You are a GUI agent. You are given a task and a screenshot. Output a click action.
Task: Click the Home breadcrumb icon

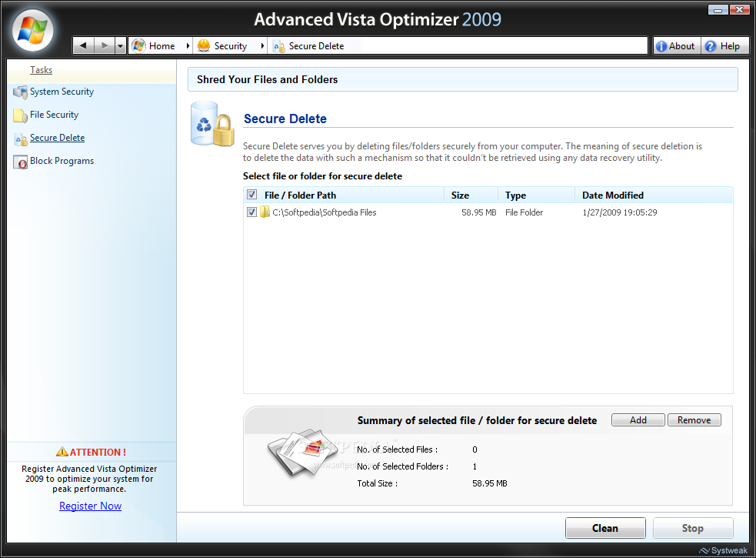(x=138, y=46)
